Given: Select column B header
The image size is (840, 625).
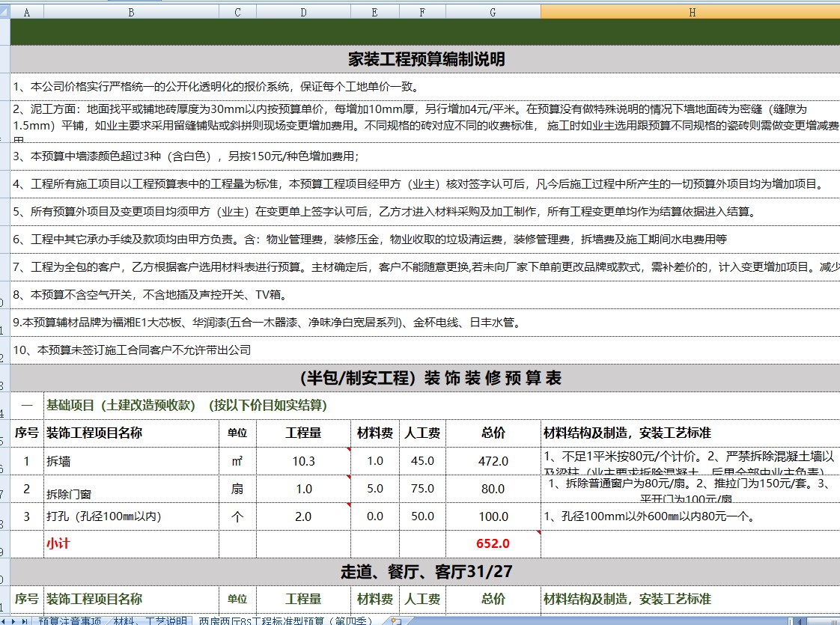Looking at the screenshot, I should pos(131,12).
